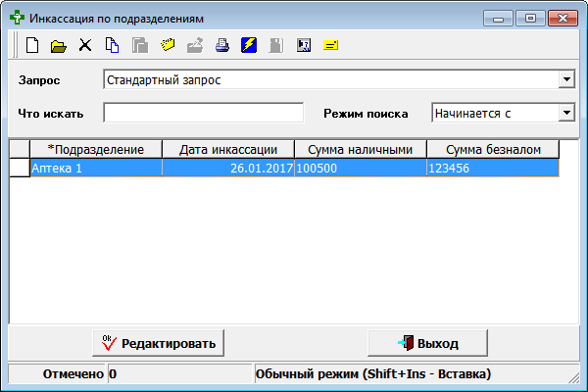Open the Режим поиска dropdown
The image size is (588, 392).
click(565, 113)
